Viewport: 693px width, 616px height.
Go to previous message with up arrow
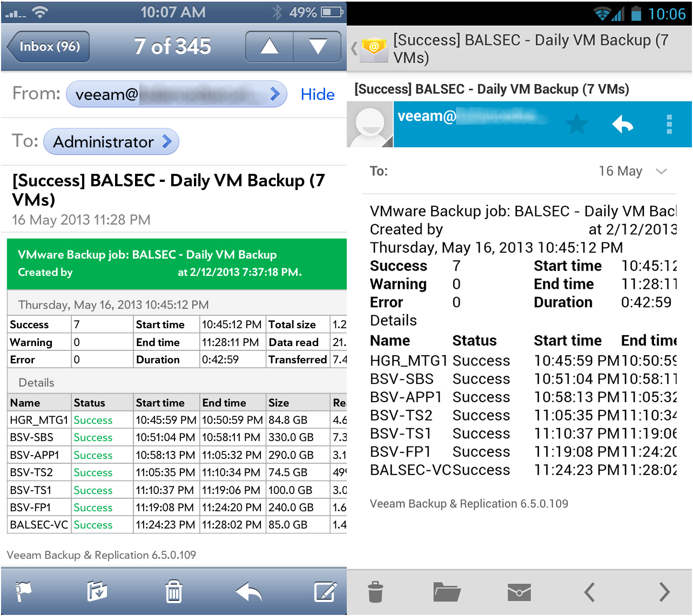tap(270, 46)
